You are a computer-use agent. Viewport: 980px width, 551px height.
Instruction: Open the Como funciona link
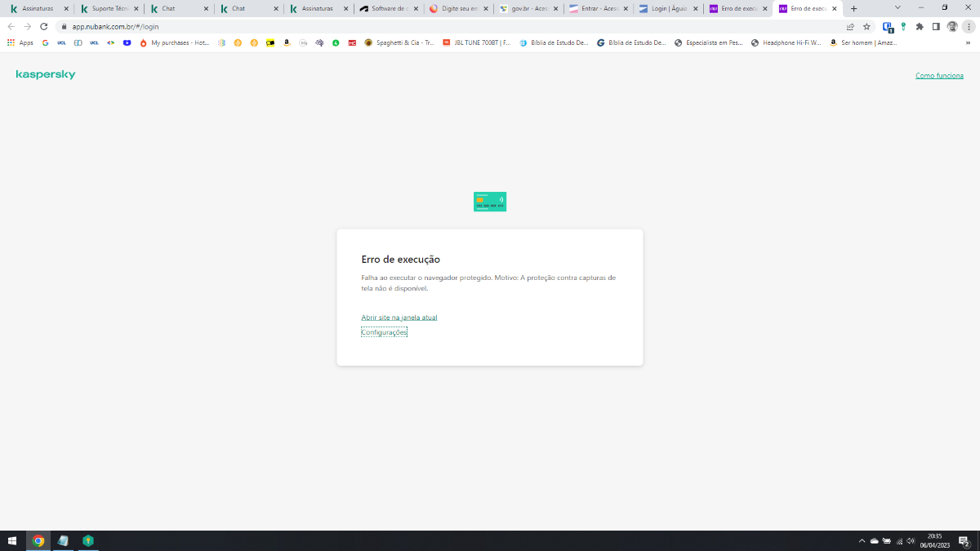click(939, 76)
